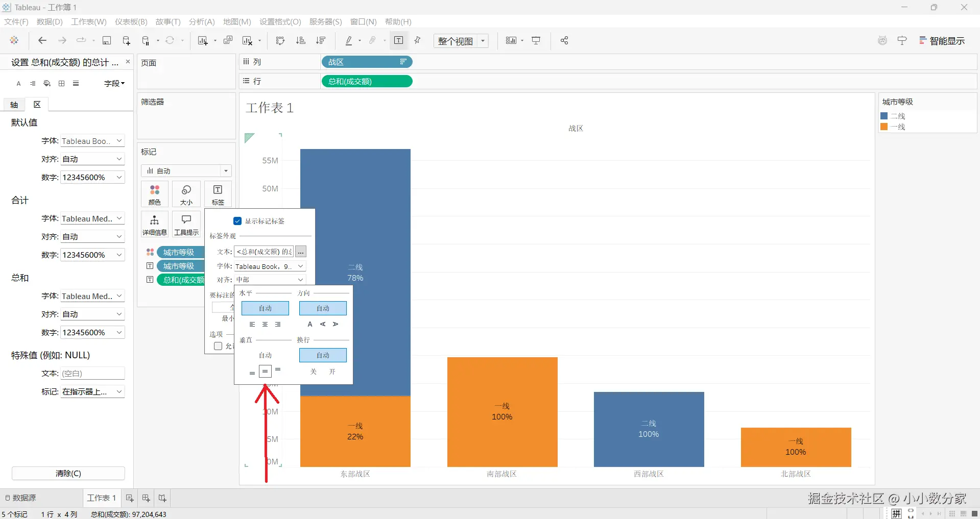Image resolution: width=980 pixels, height=519 pixels.
Task: Undo the last action with back arrow
Action: [x=42, y=40]
